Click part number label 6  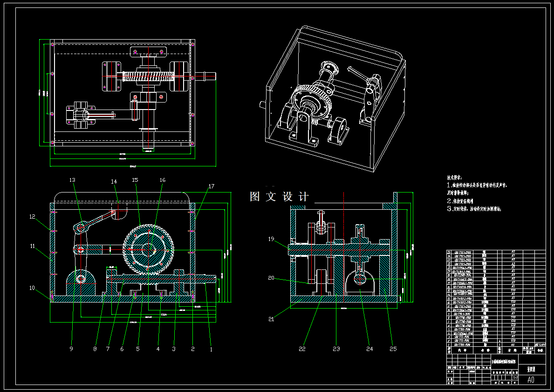[122, 349]
